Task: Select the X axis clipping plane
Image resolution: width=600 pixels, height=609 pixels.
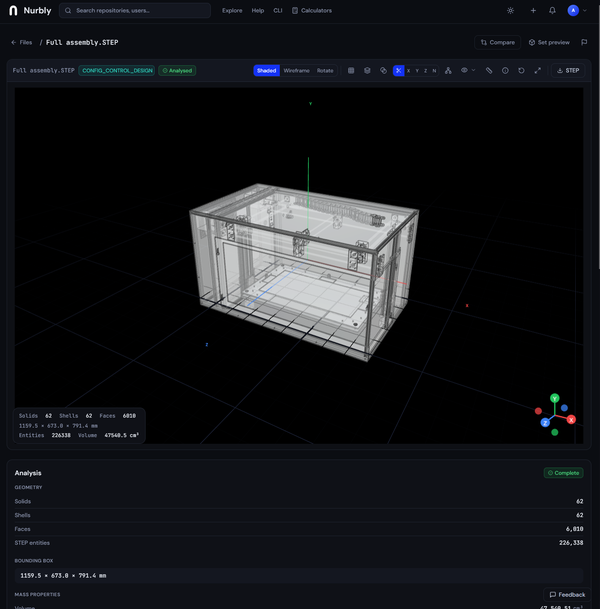Action: click(x=409, y=71)
